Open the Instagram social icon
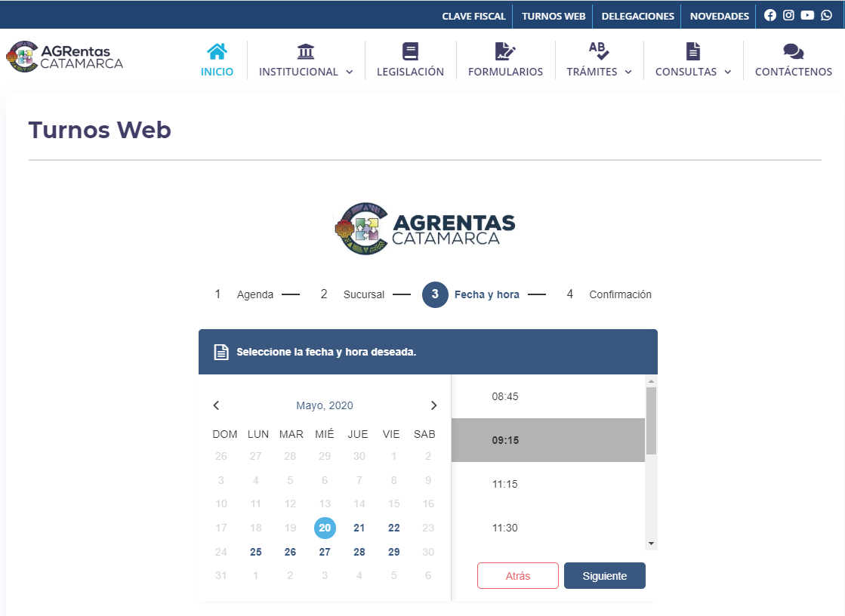The height and width of the screenshot is (616, 845). click(788, 15)
